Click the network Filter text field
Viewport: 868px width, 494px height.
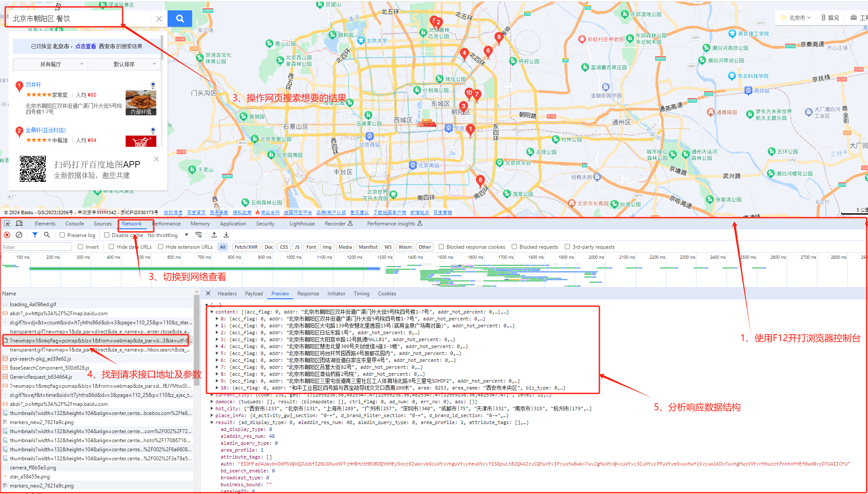[37, 247]
